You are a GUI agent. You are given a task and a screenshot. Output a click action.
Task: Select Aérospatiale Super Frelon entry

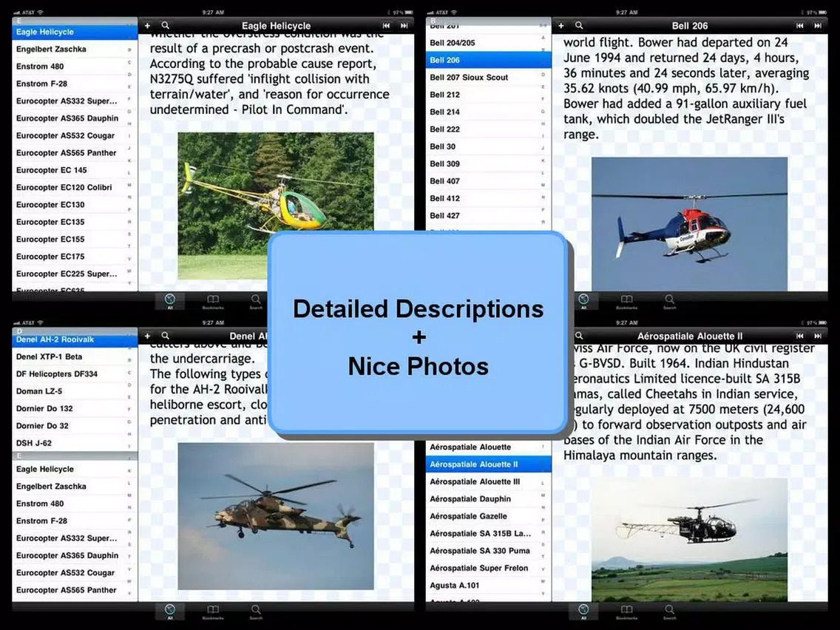pos(488,568)
